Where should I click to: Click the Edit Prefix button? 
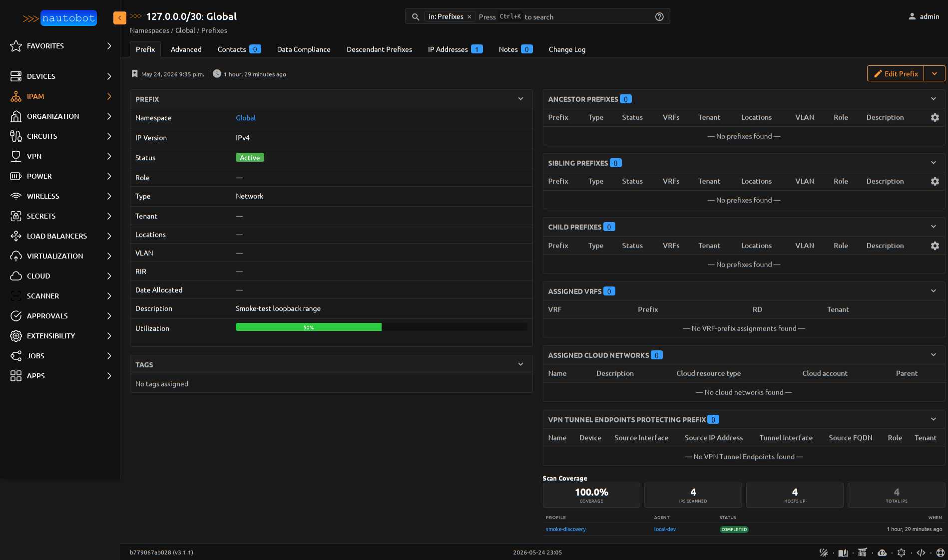tap(896, 73)
